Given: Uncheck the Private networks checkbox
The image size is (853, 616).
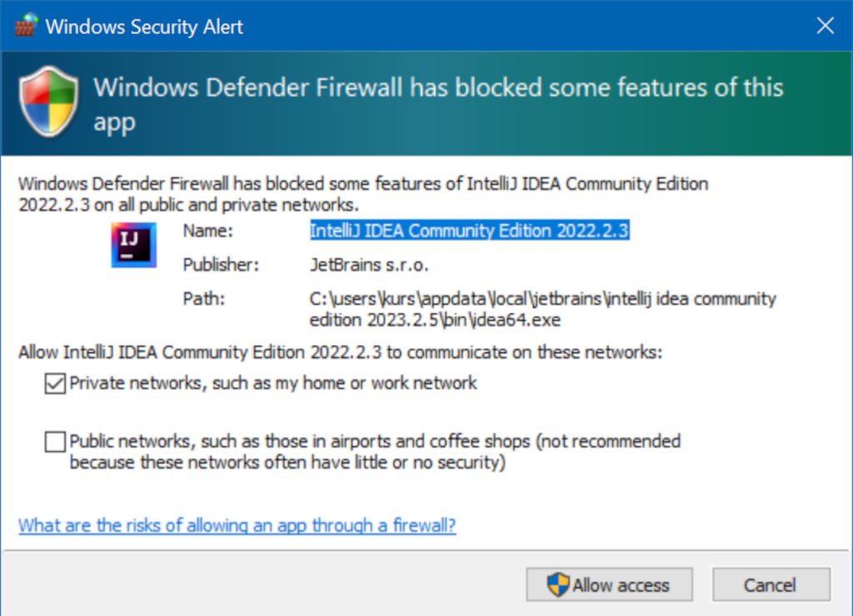Looking at the screenshot, I should point(55,383).
